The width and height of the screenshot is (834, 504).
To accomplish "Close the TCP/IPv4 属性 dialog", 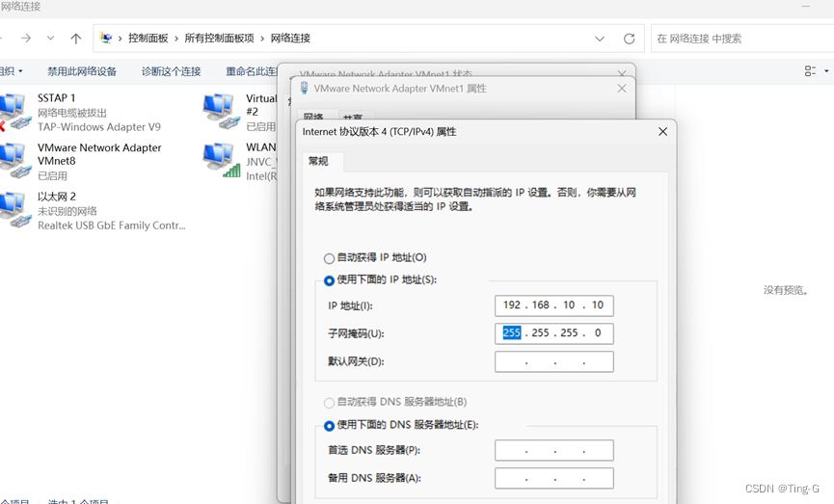I will (662, 131).
